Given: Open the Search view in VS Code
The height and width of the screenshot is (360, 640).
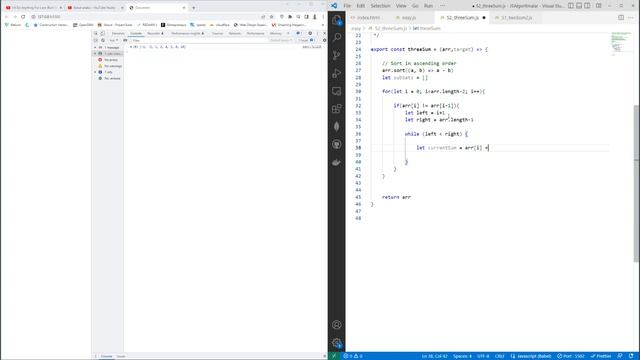Looking at the screenshot, I should 337,38.
